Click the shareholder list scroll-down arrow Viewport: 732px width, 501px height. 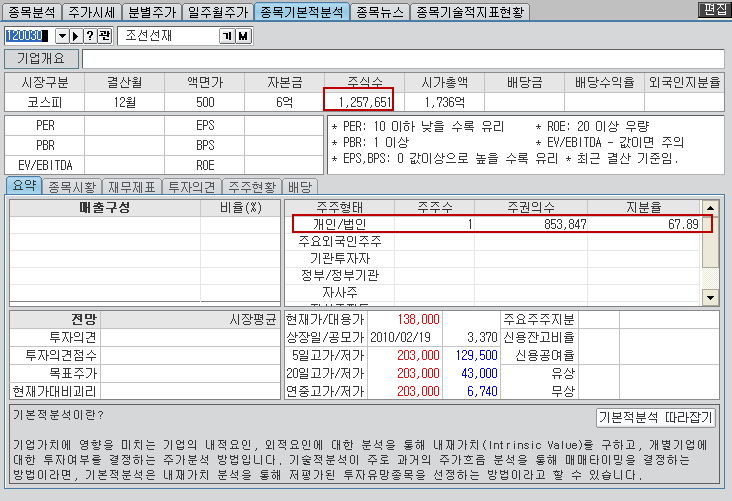[x=710, y=297]
